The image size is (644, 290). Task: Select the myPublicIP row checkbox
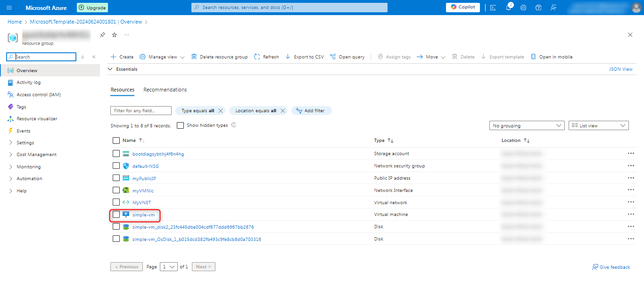[x=116, y=178]
